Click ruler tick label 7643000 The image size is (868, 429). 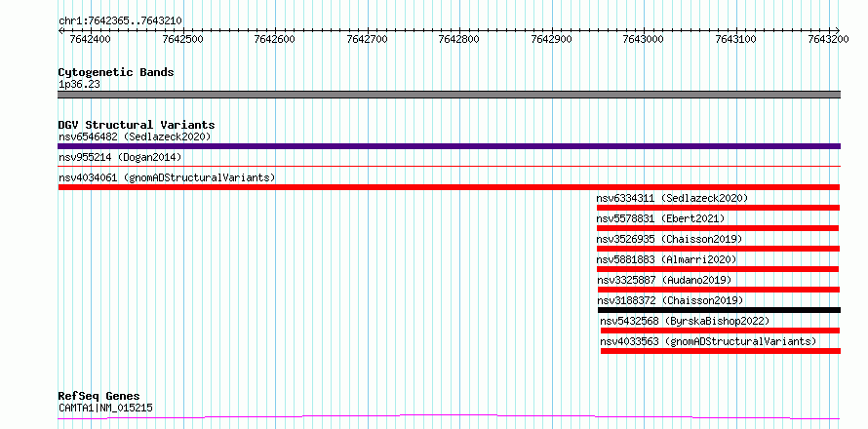[644, 39]
